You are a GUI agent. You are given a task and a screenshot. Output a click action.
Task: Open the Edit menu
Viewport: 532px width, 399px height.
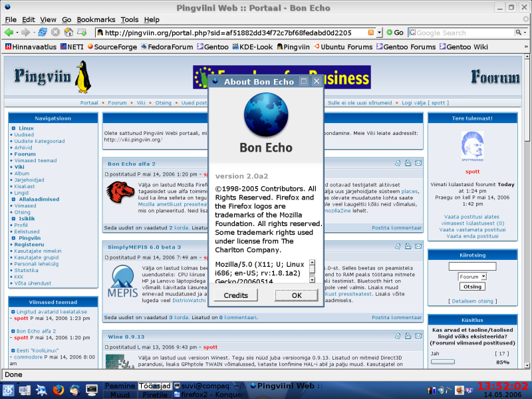pyautogui.click(x=29, y=20)
